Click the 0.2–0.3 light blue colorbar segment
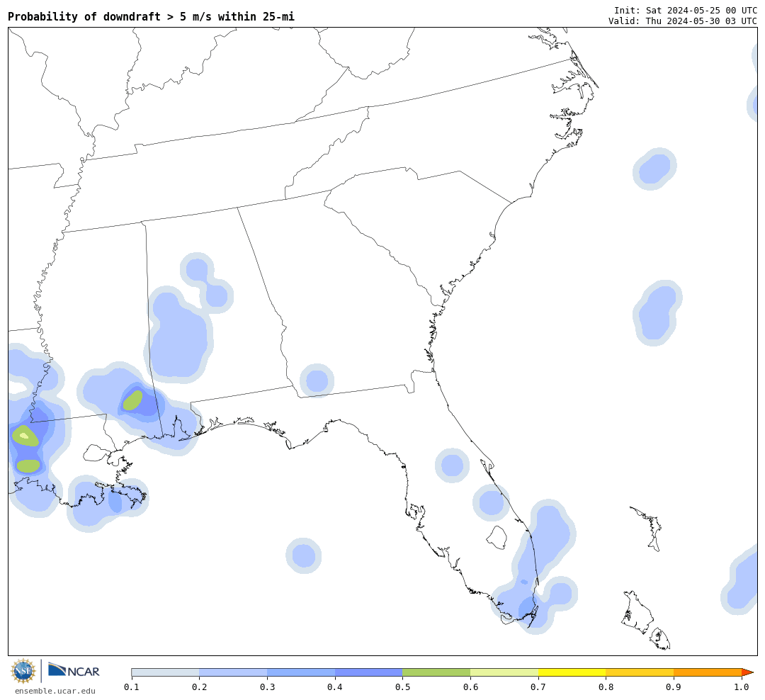 tap(233, 672)
